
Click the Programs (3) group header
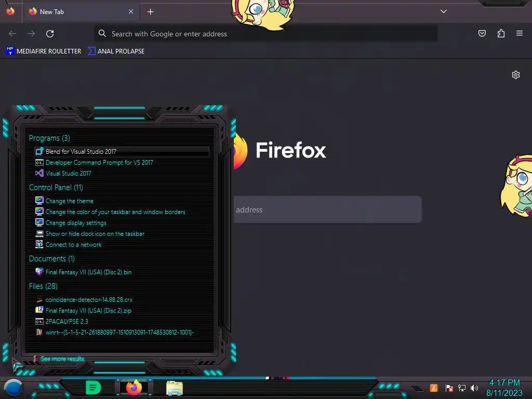click(49, 138)
